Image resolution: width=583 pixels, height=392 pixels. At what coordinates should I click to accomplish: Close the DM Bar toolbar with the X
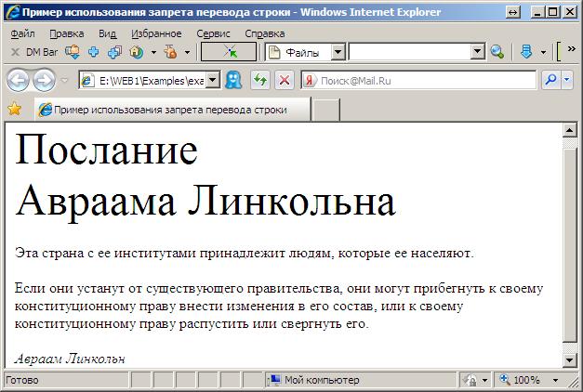click(15, 52)
